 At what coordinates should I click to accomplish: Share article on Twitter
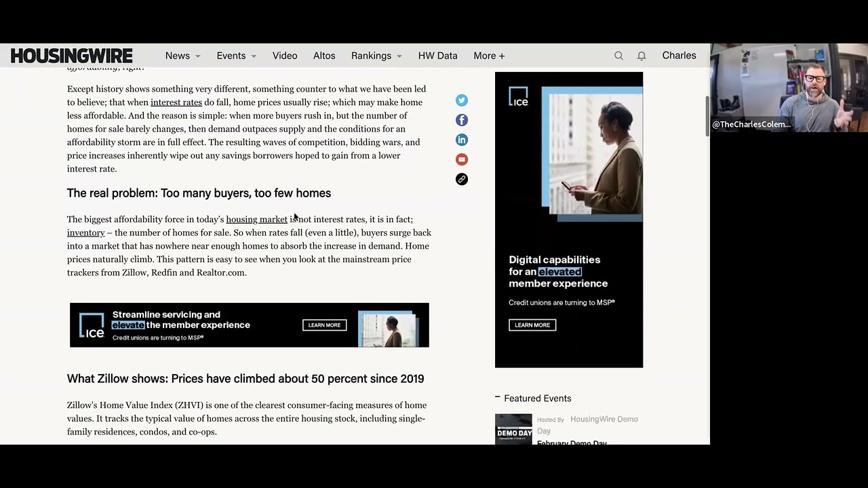pos(462,100)
